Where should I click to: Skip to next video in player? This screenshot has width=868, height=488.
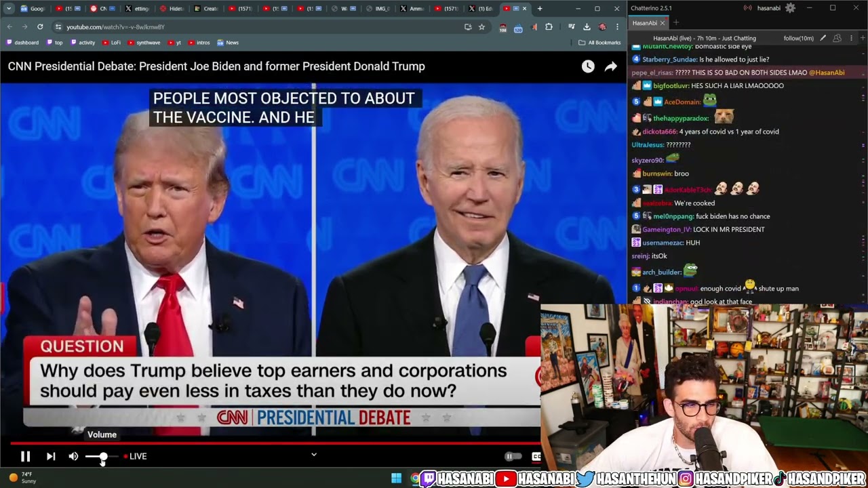51,457
